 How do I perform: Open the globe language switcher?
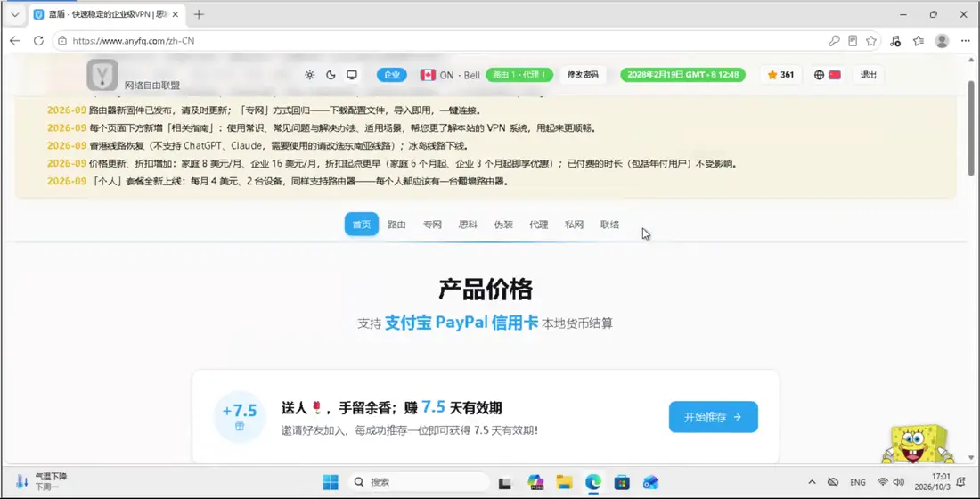click(x=827, y=75)
